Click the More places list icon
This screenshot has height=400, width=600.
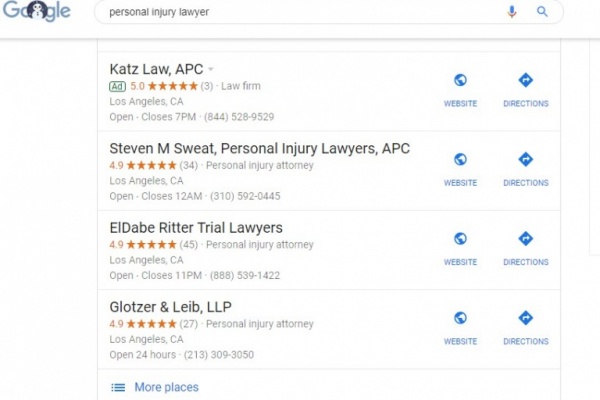[x=118, y=387]
